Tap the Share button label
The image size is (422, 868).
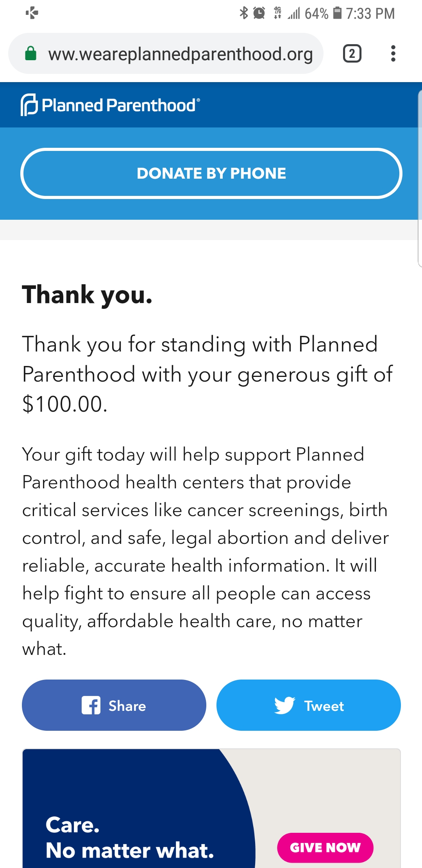coord(127,706)
